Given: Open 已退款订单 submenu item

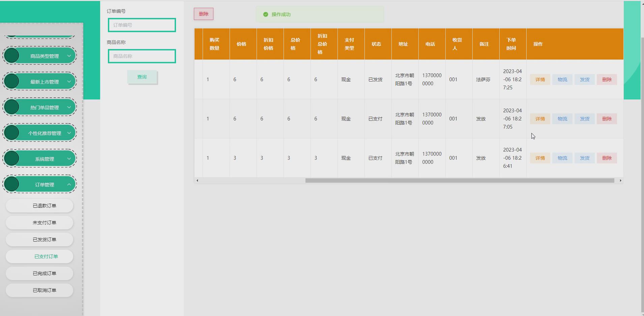Looking at the screenshot, I should pyautogui.click(x=39, y=206).
